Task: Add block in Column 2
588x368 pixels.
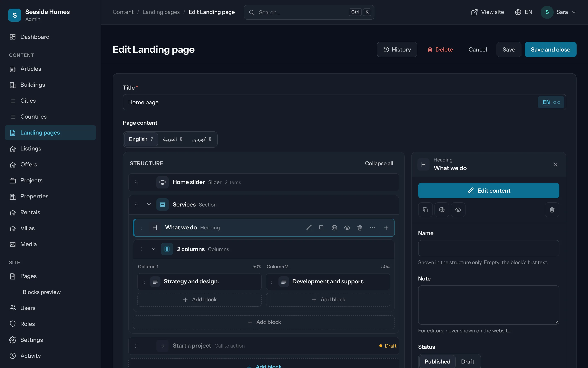Action: 328,300
